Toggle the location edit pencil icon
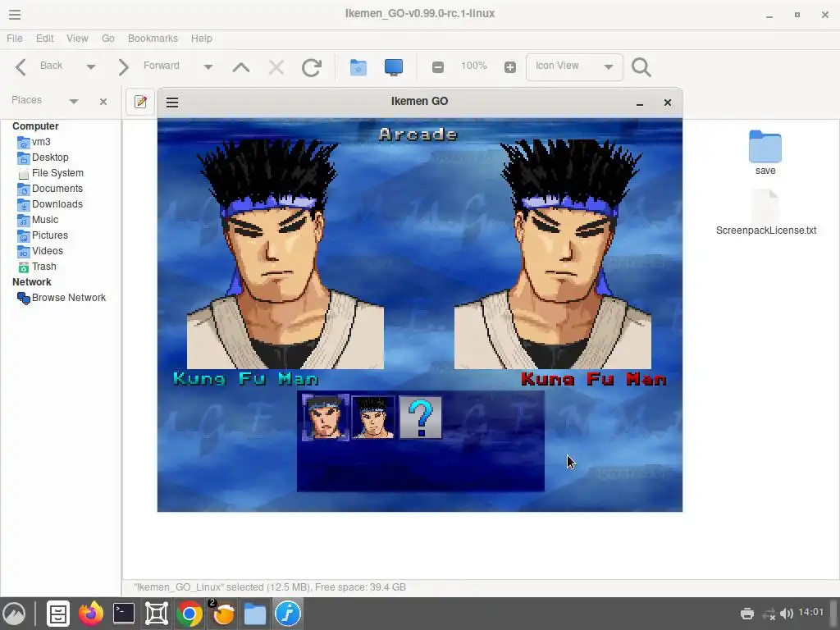Screen dimensions: 840x630 140,102
